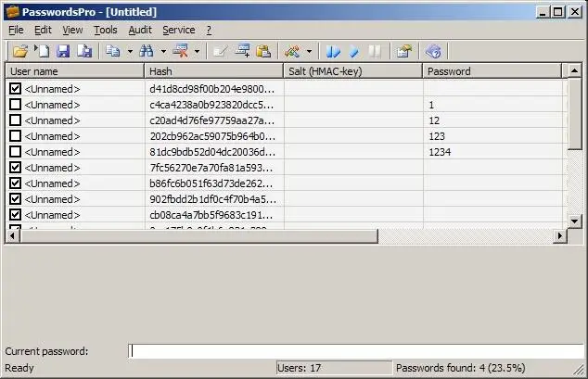Open the View menu
This screenshot has width=588, height=379.
pos(72,30)
